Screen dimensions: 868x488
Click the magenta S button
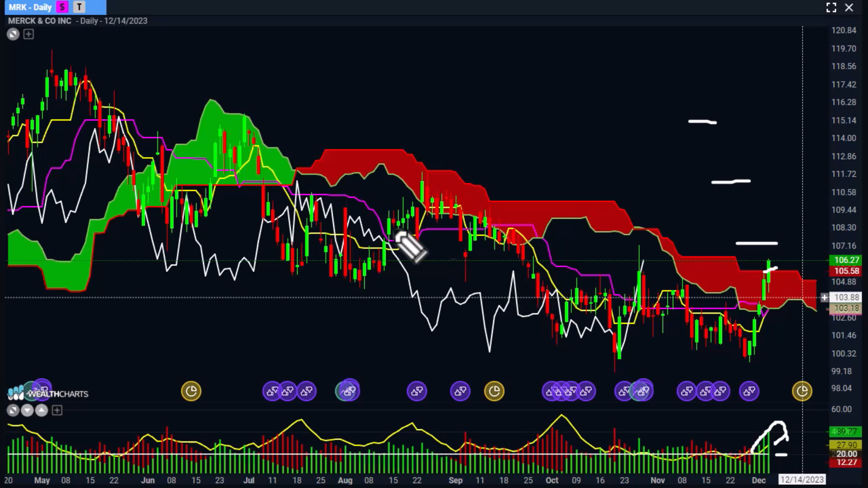click(62, 7)
